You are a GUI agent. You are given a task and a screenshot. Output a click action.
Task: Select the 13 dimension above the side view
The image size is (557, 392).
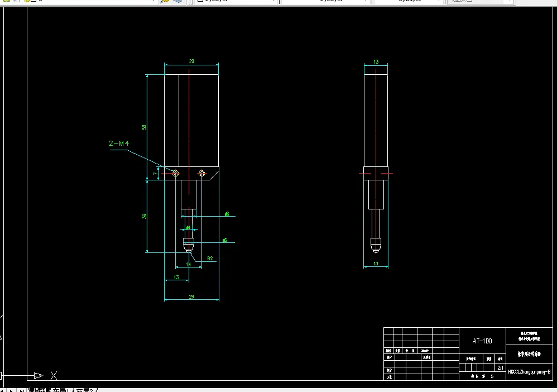(376, 61)
